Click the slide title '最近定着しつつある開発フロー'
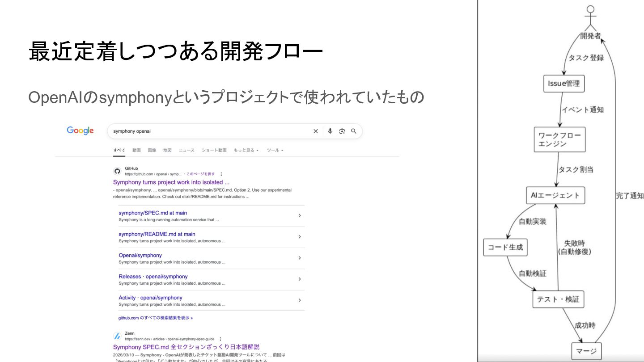644x362 pixels. click(x=175, y=51)
